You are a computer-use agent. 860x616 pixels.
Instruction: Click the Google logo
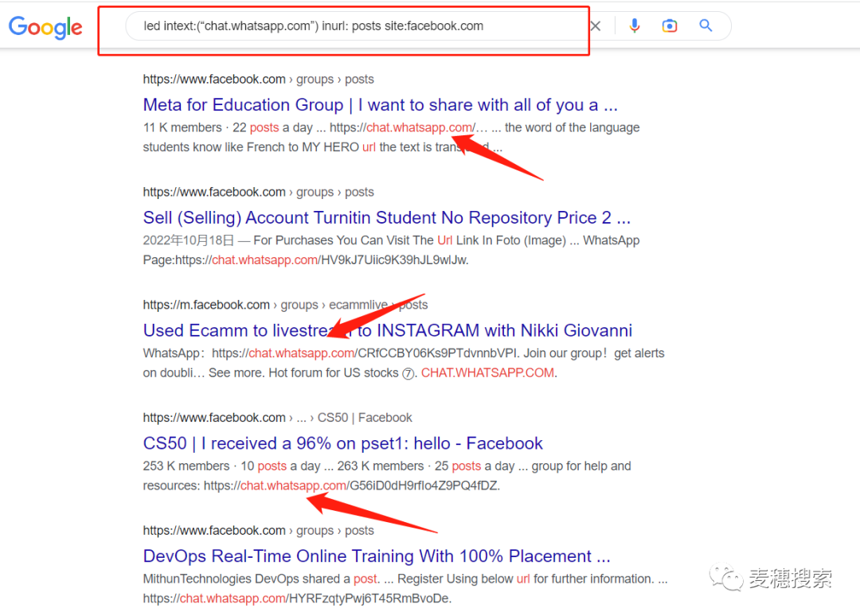45,27
